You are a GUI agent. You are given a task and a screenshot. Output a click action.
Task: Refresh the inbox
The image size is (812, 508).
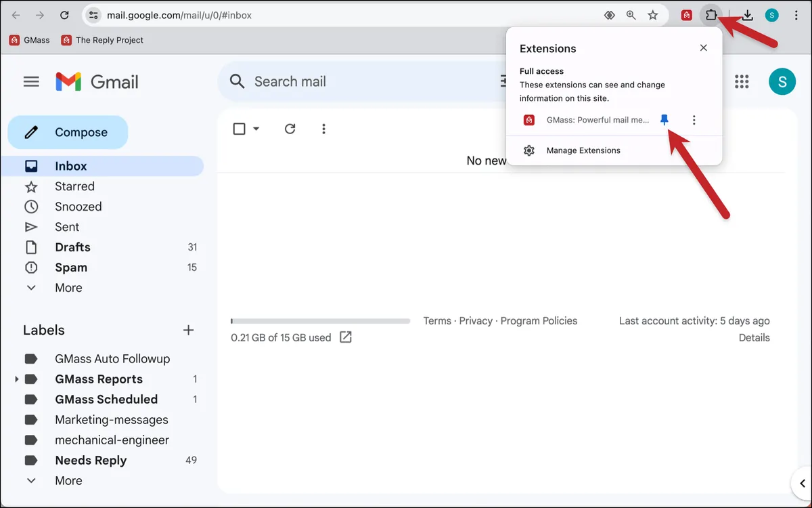(x=290, y=129)
